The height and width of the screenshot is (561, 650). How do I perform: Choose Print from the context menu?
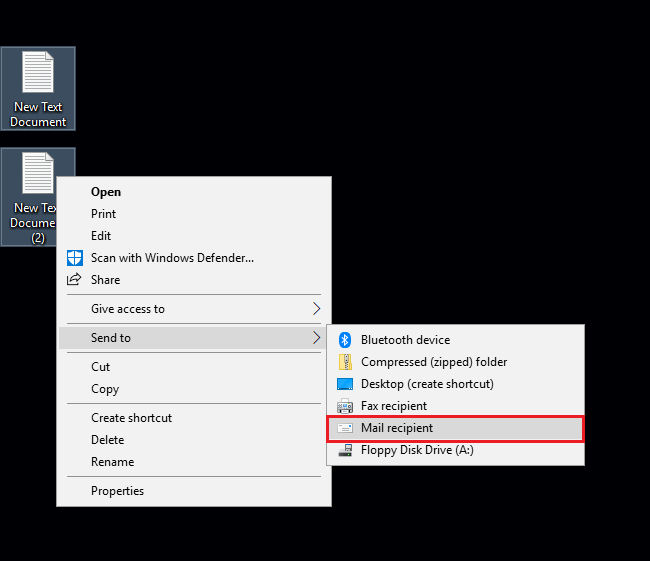coord(194,214)
